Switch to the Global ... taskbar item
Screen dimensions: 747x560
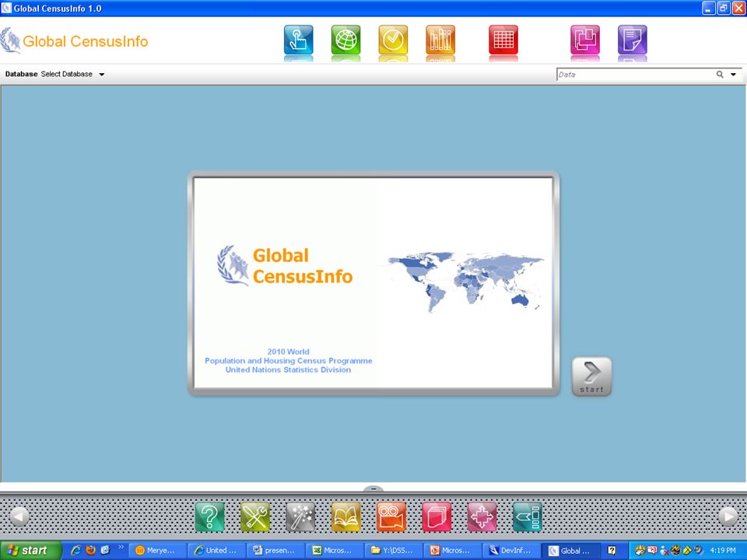point(570,551)
